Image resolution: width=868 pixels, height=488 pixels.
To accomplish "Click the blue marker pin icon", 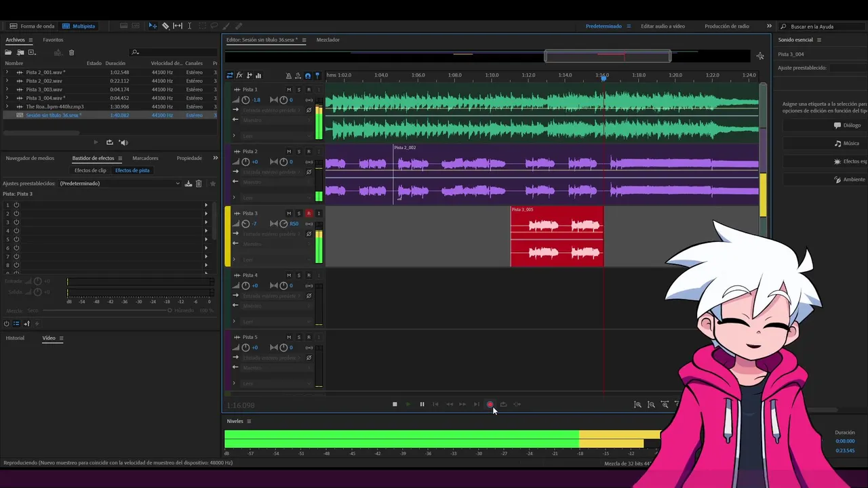I will [x=317, y=75].
